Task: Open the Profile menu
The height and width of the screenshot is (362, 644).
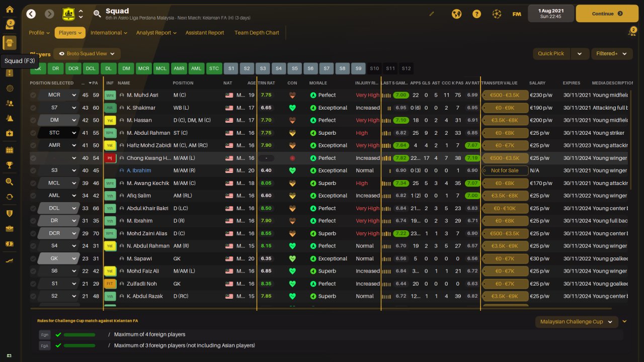Action: (39, 33)
